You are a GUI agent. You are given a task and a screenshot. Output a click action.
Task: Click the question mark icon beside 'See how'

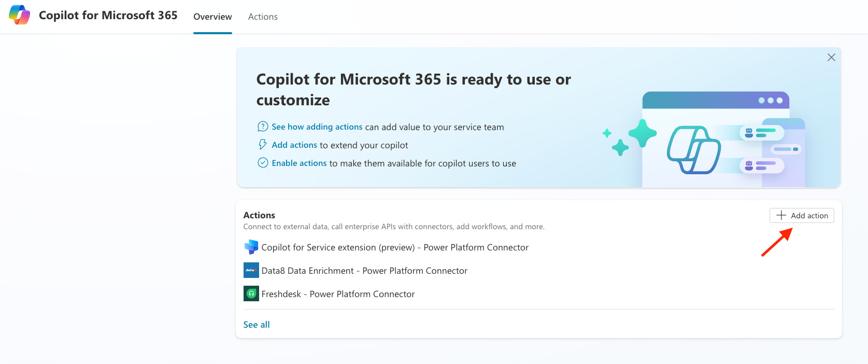263,127
